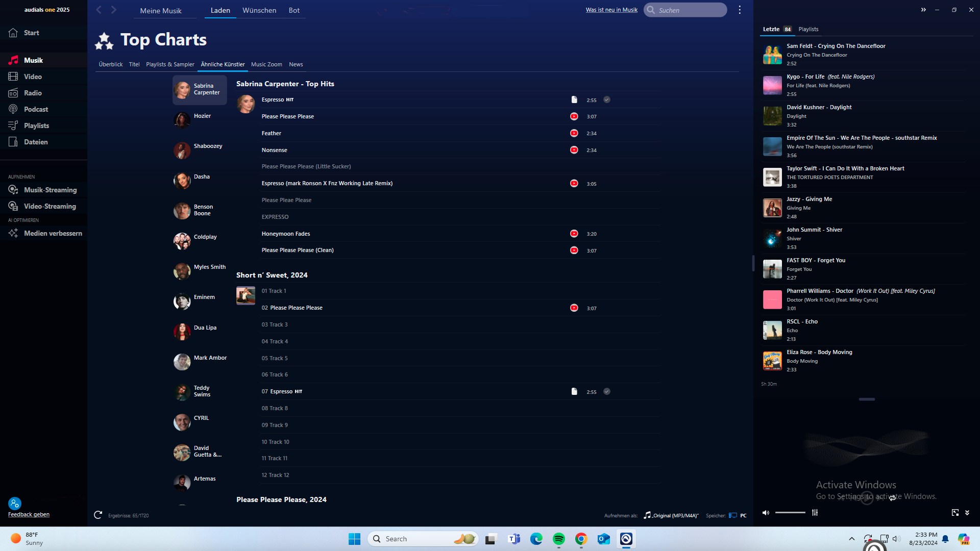The image size is (980, 551).
Task: Navigate back with the left arrow
Action: [x=99, y=10]
